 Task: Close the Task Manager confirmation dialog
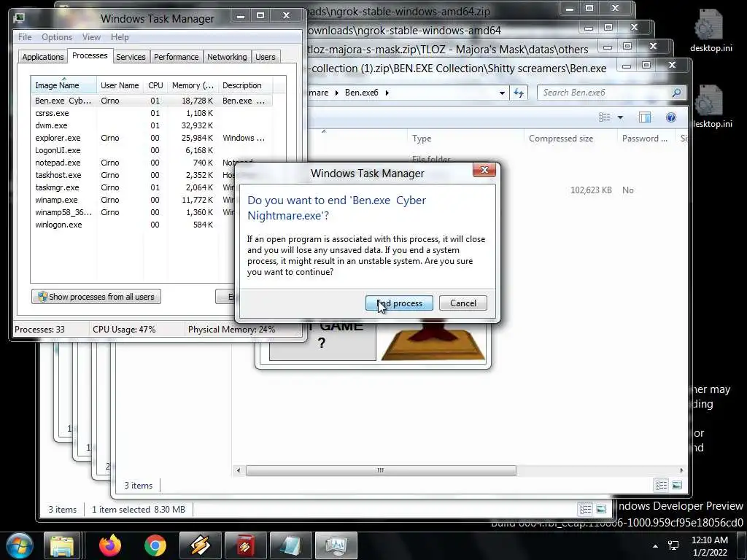(x=484, y=170)
